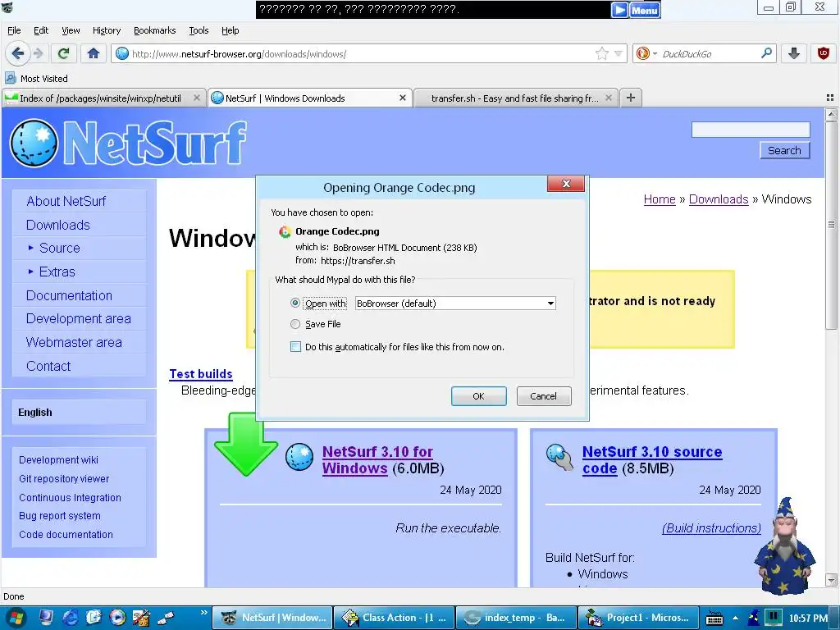Open the '(Build instructions)' link
The height and width of the screenshot is (630, 840).
click(x=711, y=528)
